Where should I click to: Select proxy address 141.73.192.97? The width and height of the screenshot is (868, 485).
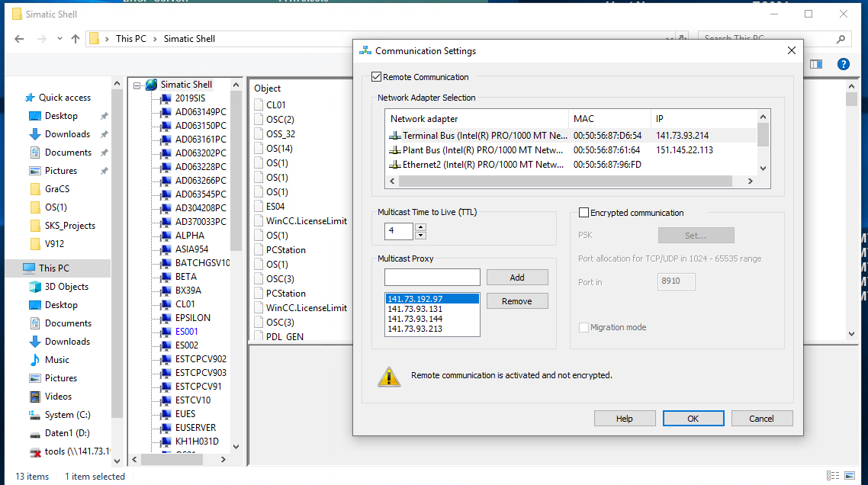click(x=432, y=299)
